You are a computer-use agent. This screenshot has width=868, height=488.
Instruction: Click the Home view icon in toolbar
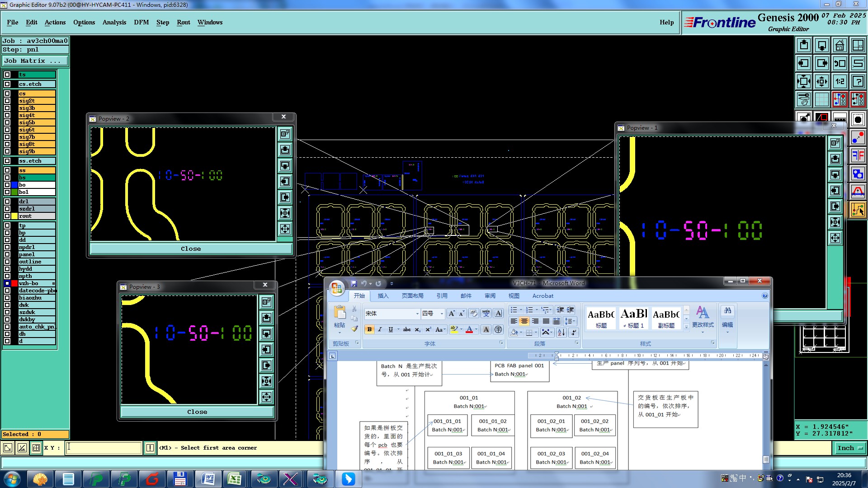(x=840, y=45)
